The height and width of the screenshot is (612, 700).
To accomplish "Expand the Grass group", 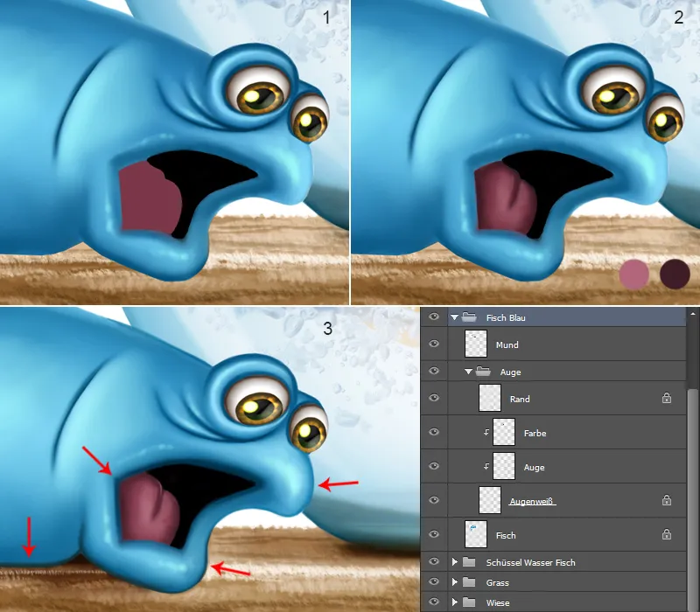I will (455, 582).
